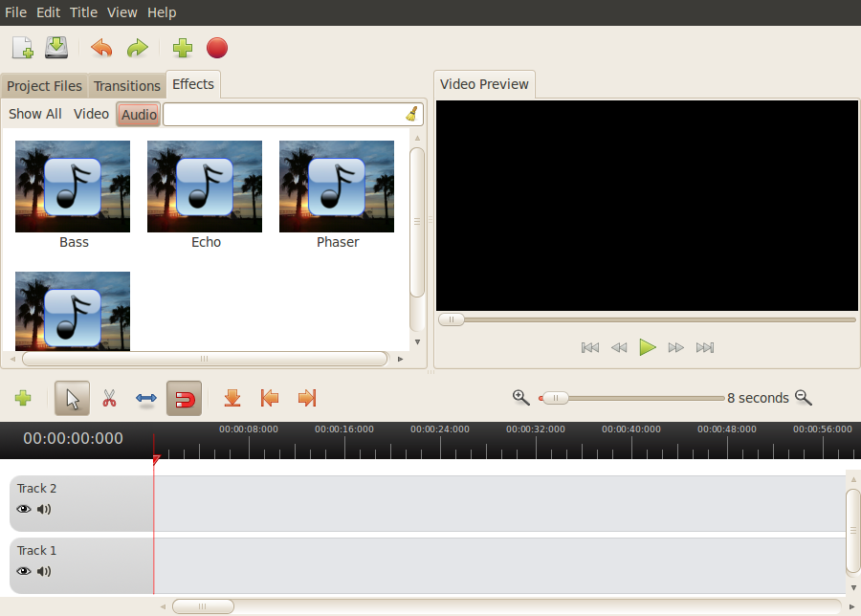Click the save project icon
861x616 pixels.
point(56,48)
